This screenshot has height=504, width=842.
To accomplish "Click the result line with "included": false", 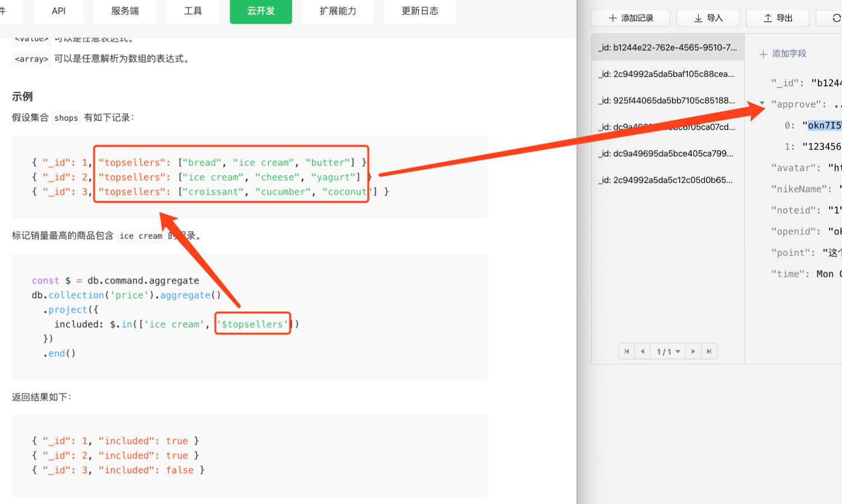I will 118,470.
